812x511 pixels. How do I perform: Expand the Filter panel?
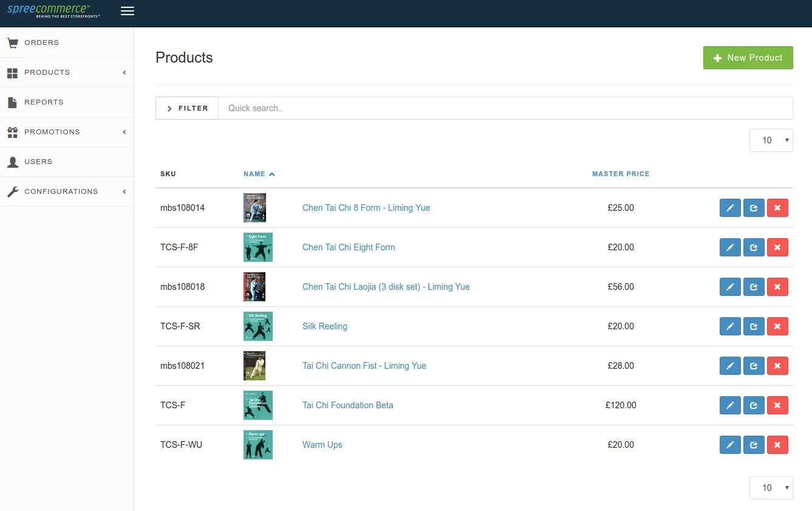click(x=187, y=108)
